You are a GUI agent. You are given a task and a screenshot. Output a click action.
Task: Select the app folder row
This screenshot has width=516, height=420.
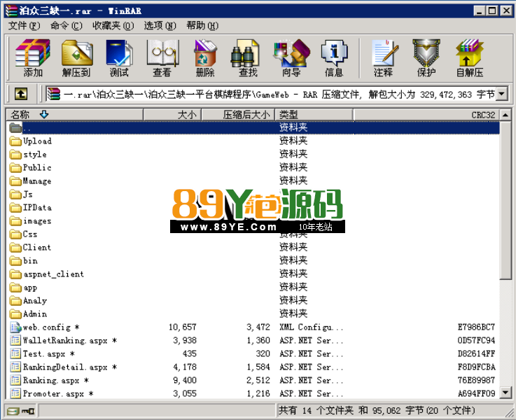[x=253, y=288]
